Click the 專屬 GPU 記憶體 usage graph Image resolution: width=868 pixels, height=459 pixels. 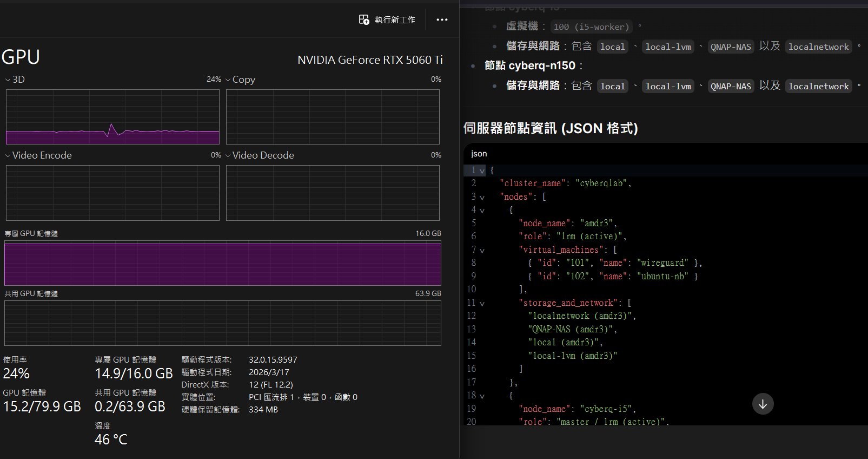[222, 263]
